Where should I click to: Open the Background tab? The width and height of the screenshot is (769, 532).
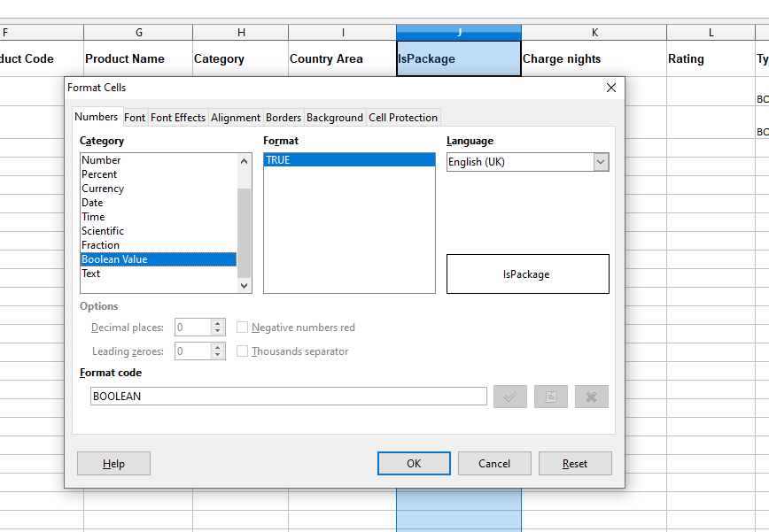(x=335, y=118)
